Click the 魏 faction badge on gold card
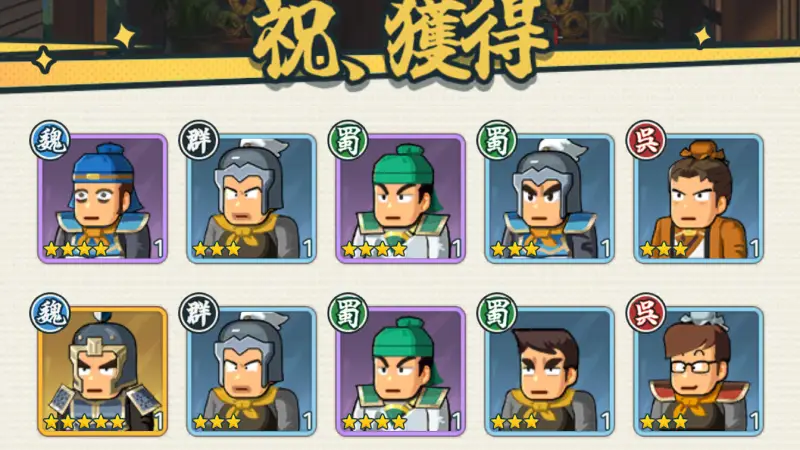The width and height of the screenshot is (800, 450). pos(50,313)
